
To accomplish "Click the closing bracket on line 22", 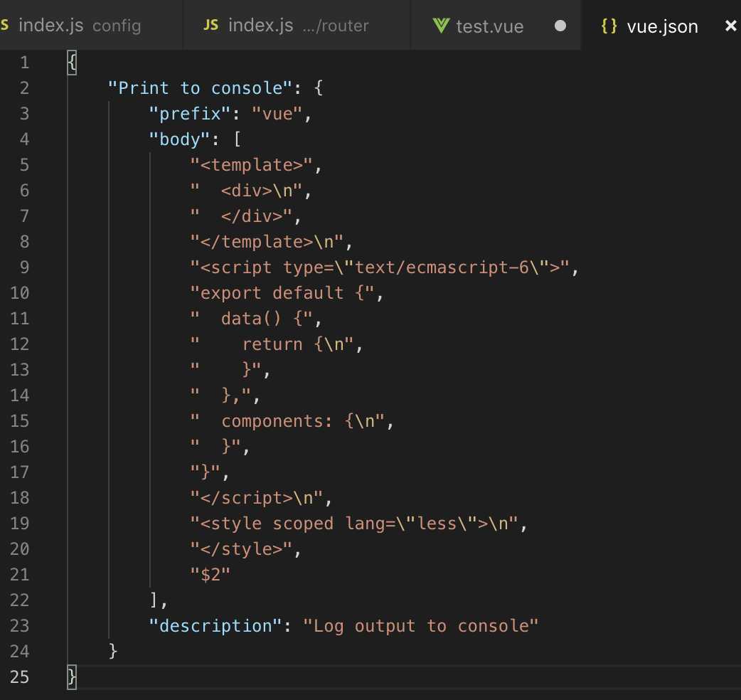I will pyautogui.click(x=154, y=600).
